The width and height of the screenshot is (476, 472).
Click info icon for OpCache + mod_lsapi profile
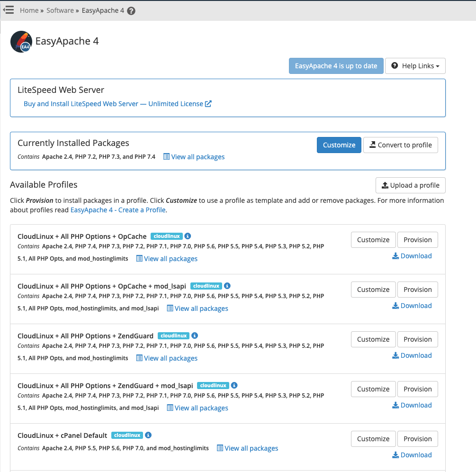point(227,286)
